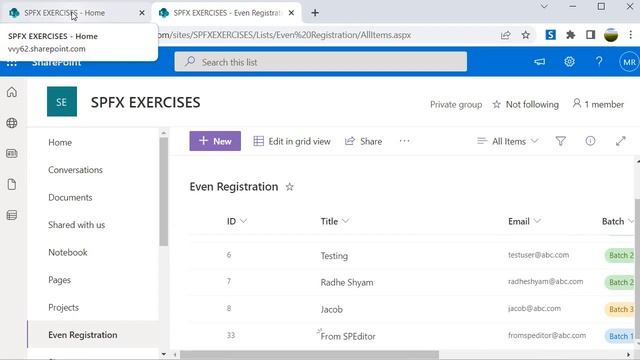
Task: Open My sites globe icon in left rail
Action: 12,123
